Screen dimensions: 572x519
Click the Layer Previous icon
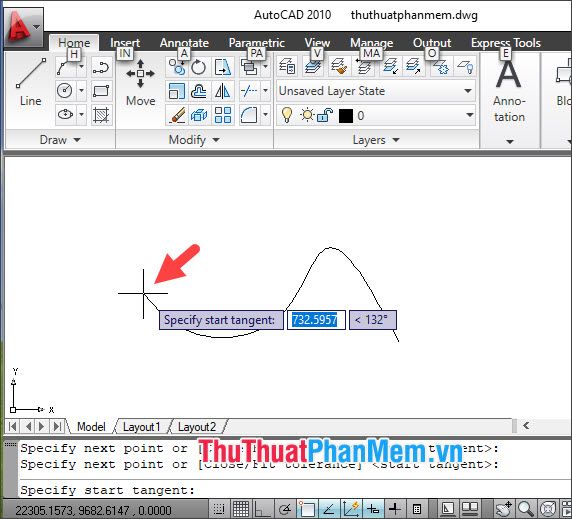(364, 67)
